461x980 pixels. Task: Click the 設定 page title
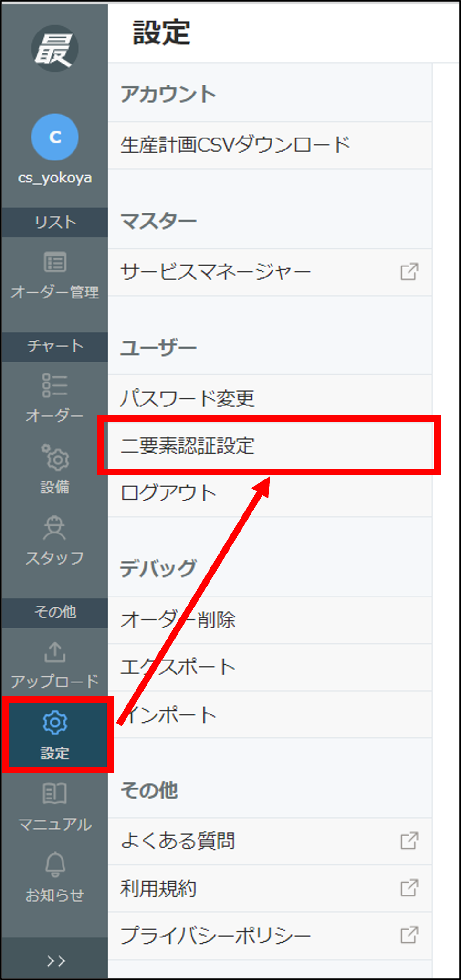pyautogui.click(x=162, y=32)
